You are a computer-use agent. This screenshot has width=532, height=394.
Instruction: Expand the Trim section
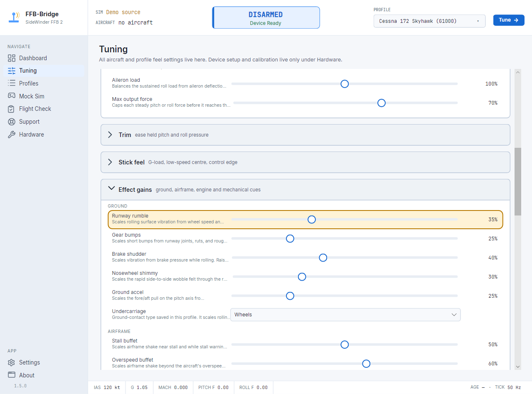[305, 135]
